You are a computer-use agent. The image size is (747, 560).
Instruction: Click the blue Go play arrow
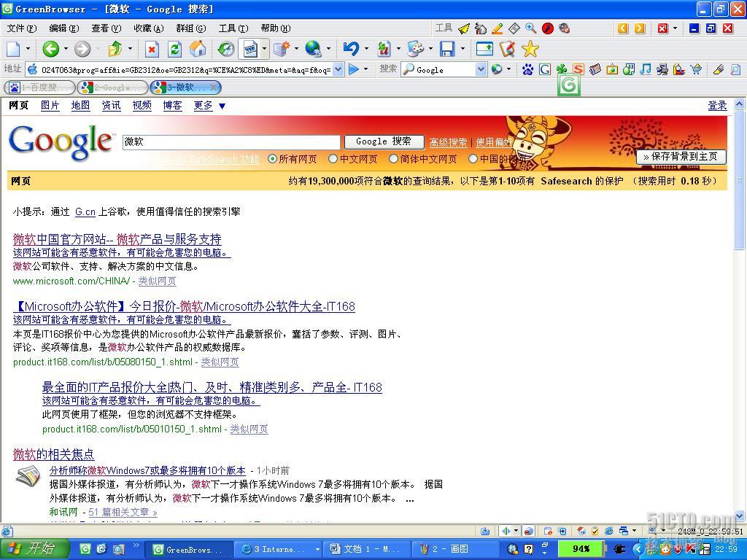[x=354, y=69]
